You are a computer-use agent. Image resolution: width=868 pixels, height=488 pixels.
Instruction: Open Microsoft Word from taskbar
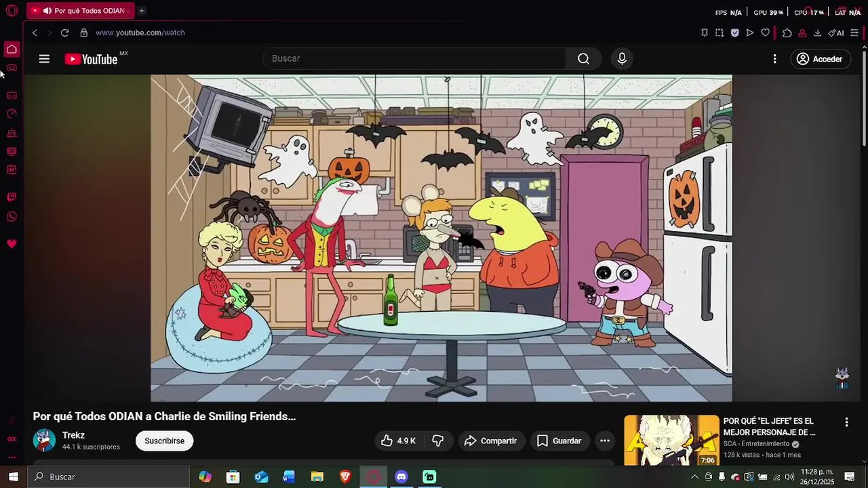click(x=289, y=477)
